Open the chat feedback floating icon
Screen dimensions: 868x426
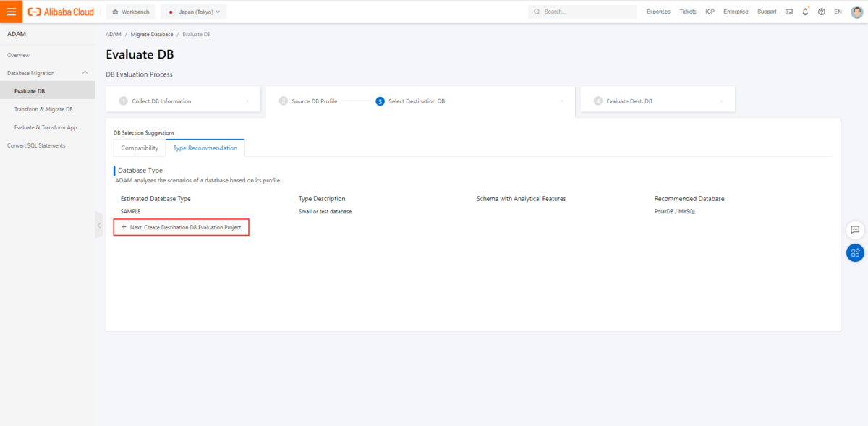[x=855, y=230]
